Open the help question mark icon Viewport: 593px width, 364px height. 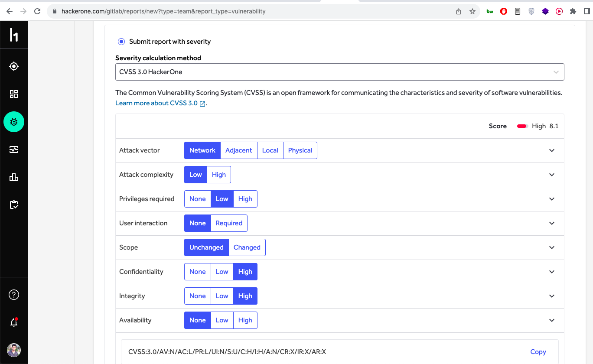click(x=14, y=295)
